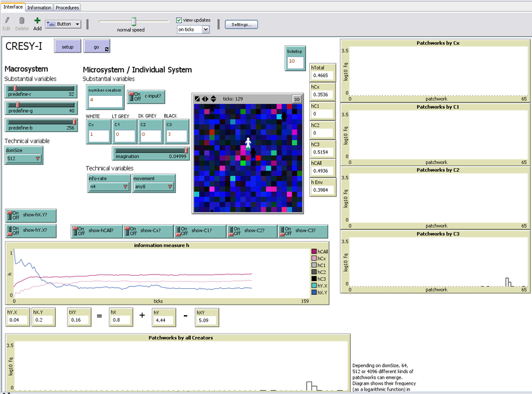Click the hTotal monitor value

(322, 76)
